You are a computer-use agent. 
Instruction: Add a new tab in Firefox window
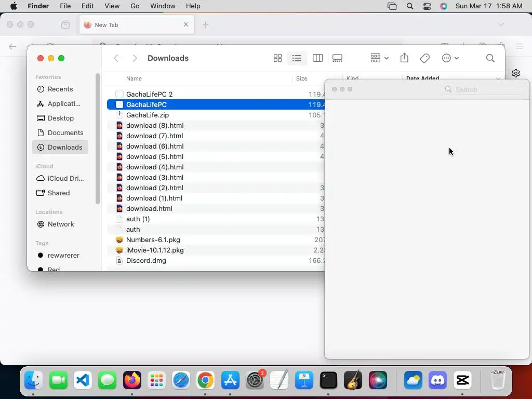[x=206, y=25]
